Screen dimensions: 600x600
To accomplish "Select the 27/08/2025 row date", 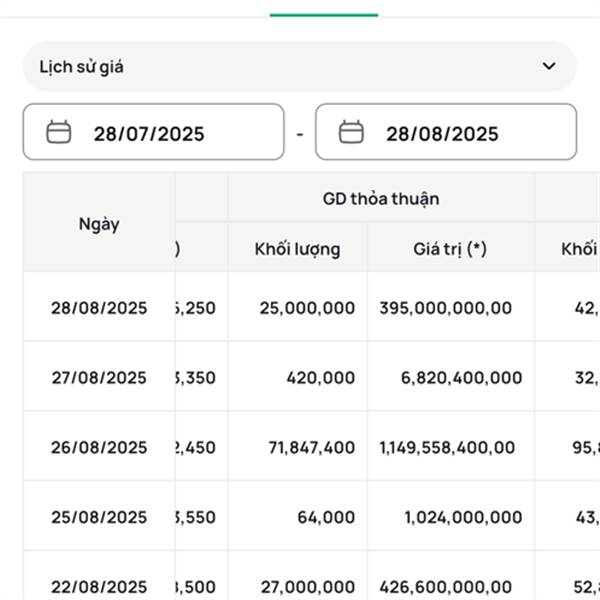I will point(99,378).
